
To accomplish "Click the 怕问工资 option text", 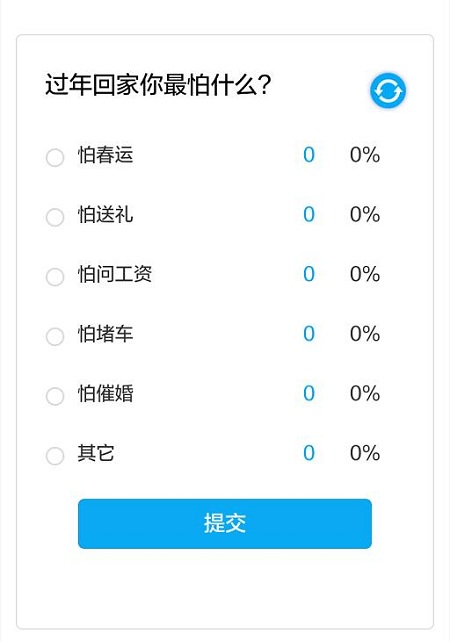I will (x=115, y=274).
